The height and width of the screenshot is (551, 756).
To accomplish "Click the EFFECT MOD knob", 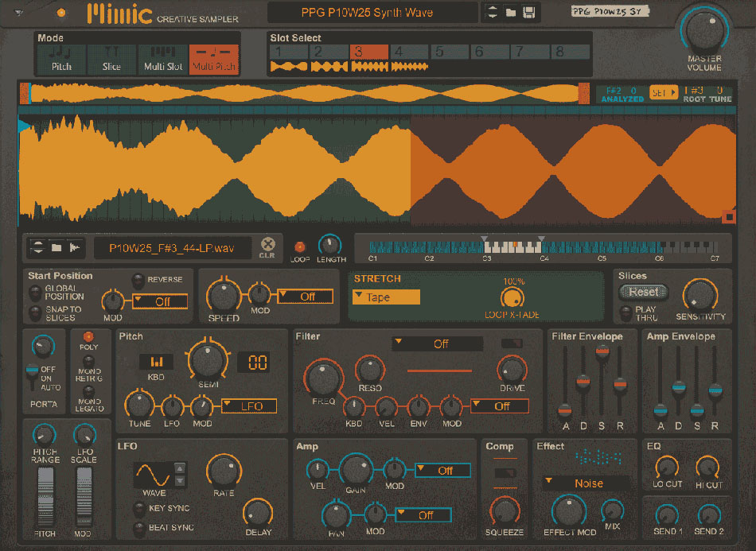I will [570, 511].
